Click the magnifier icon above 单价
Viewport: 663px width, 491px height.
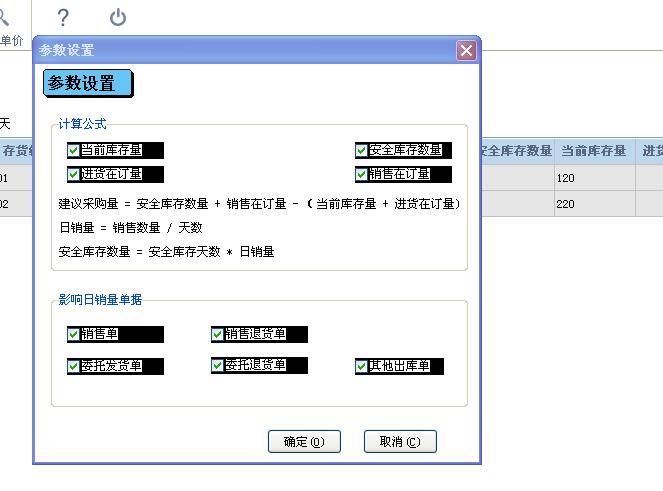point(4,17)
